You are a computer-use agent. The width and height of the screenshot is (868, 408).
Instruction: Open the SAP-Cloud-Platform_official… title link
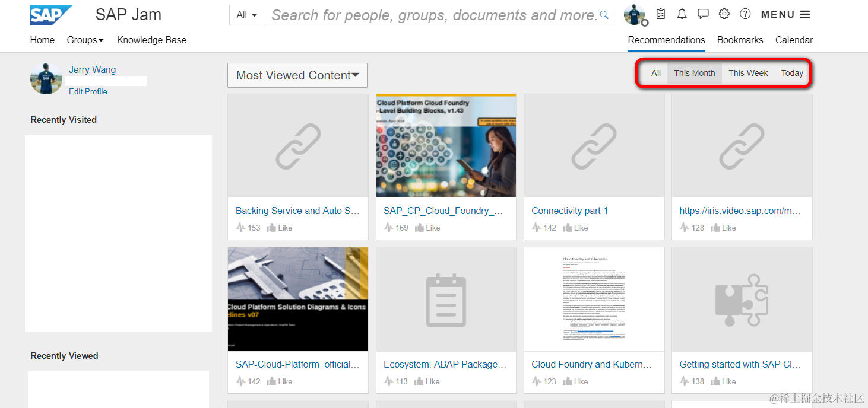point(297,364)
